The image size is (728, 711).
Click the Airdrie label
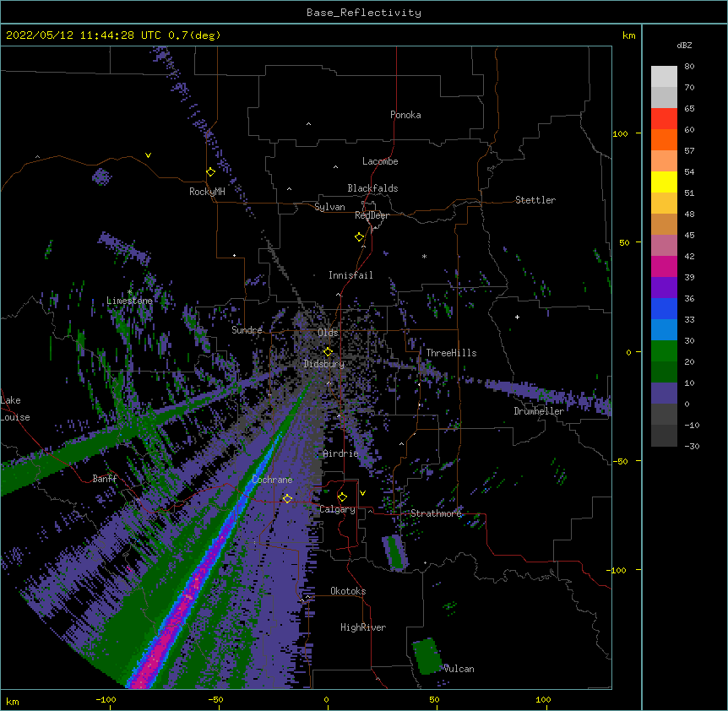click(340, 453)
